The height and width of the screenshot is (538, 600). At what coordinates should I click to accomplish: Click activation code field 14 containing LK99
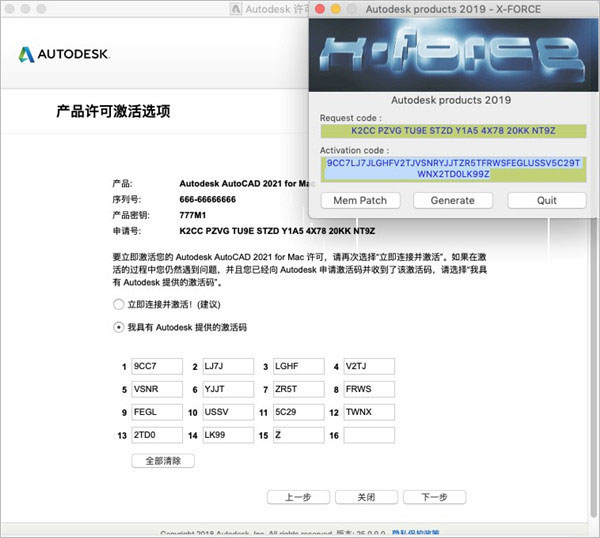coord(228,435)
